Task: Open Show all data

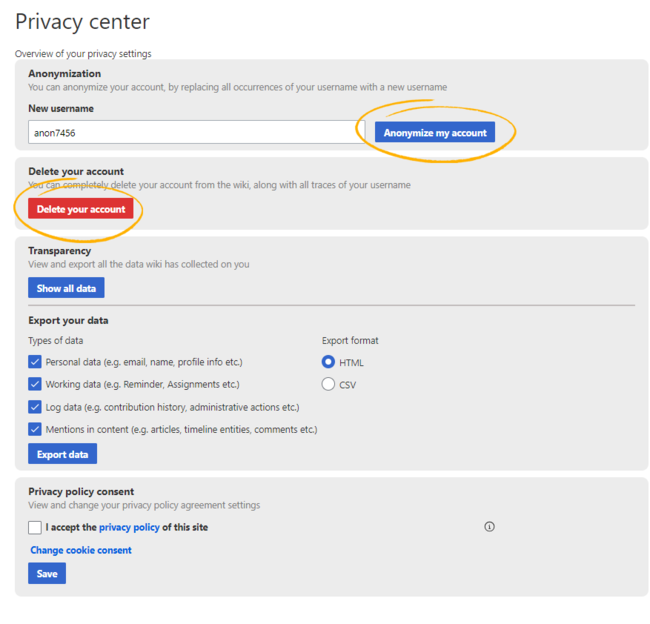Action: [66, 288]
